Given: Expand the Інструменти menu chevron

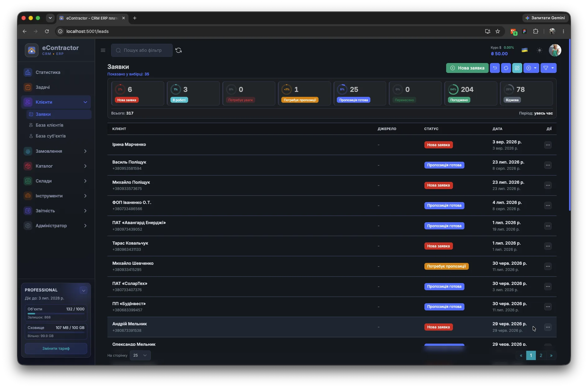Looking at the screenshot, I should pos(85,196).
